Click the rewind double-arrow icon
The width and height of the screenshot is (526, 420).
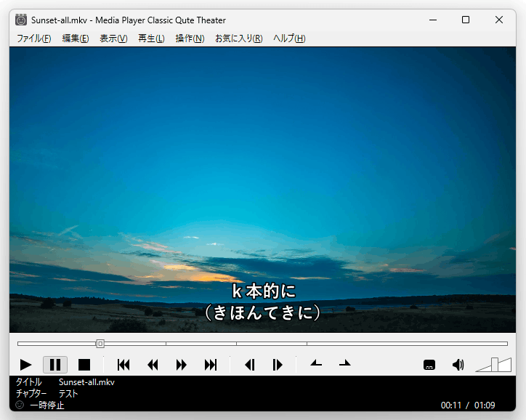click(x=153, y=365)
